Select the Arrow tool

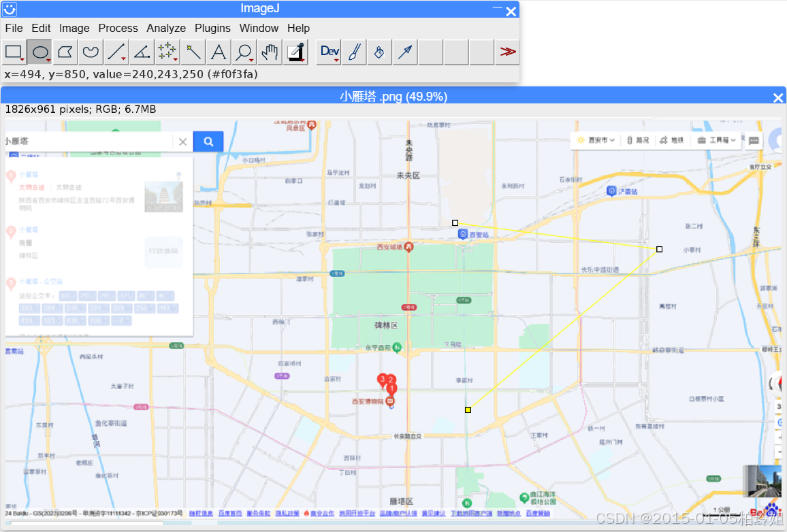(x=406, y=52)
